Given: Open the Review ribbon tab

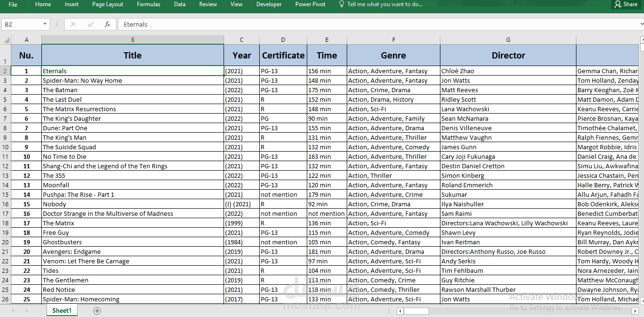Looking at the screenshot, I should point(208,4).
